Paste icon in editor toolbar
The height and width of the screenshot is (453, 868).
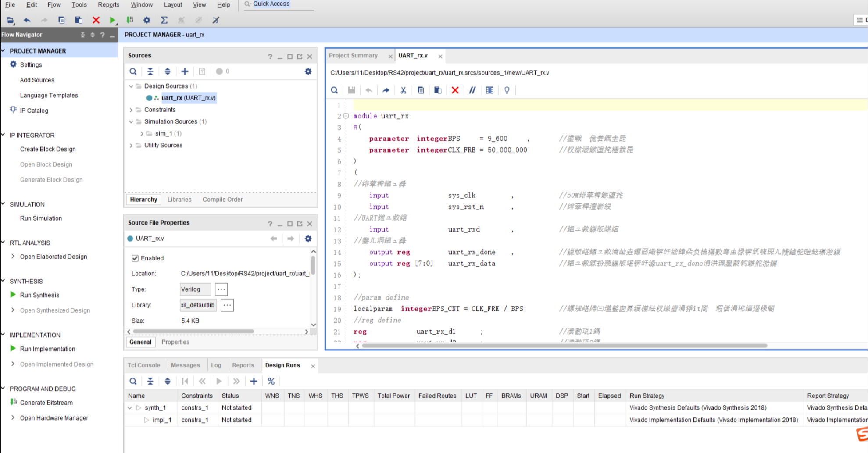click(x=438, y=90)
